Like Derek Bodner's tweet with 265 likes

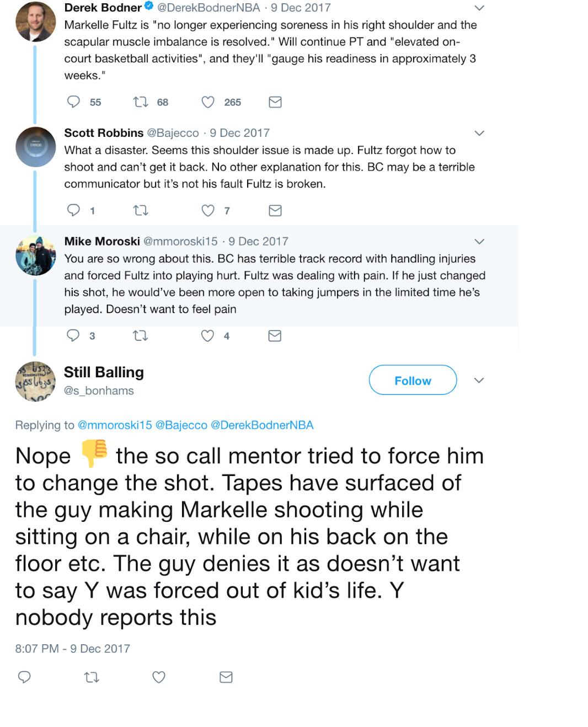pyautogui.click(x=207, y=102)
